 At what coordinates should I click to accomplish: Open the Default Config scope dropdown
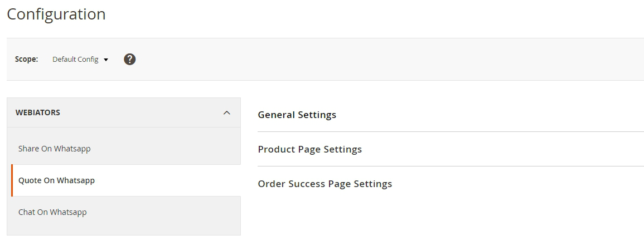coord(75,59)
